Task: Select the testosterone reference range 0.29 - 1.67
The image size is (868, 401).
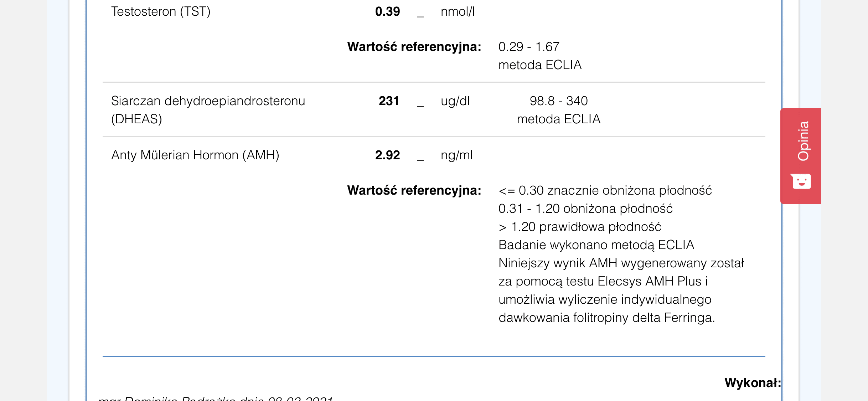Action: pyautogui.click(x=529, y=47)
